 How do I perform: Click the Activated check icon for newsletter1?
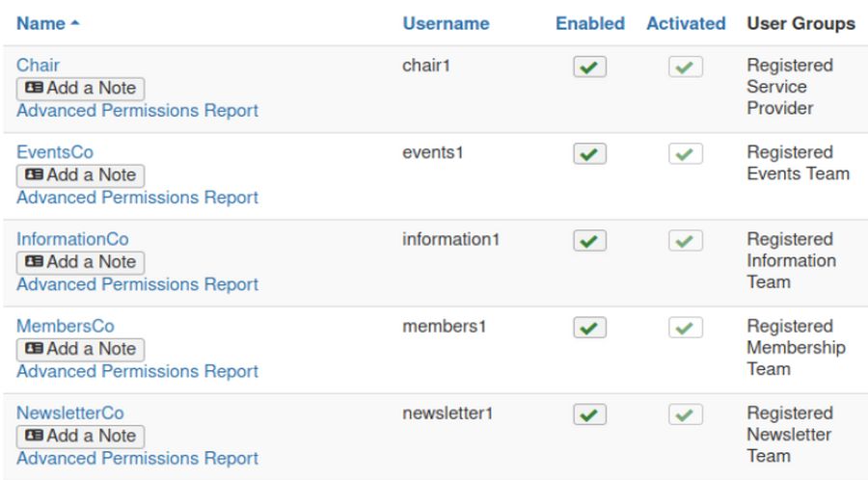click(x=685, y=414)
